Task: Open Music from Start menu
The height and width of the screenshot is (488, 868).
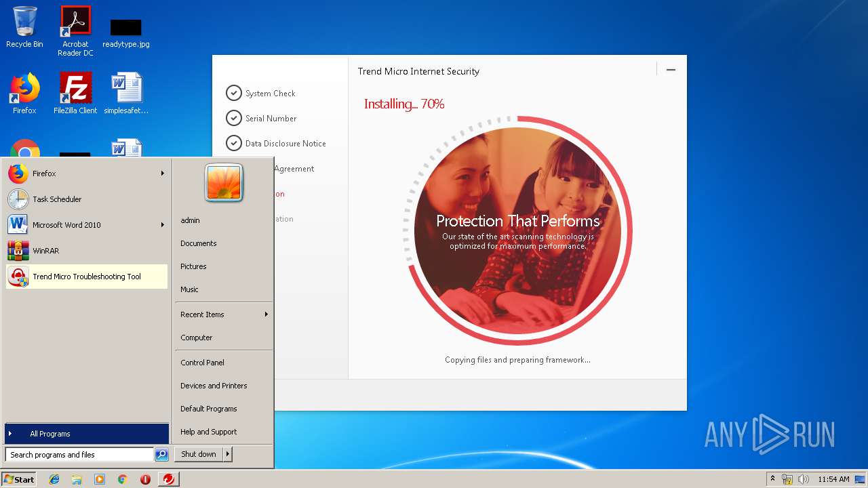Action: click(189, 289)
